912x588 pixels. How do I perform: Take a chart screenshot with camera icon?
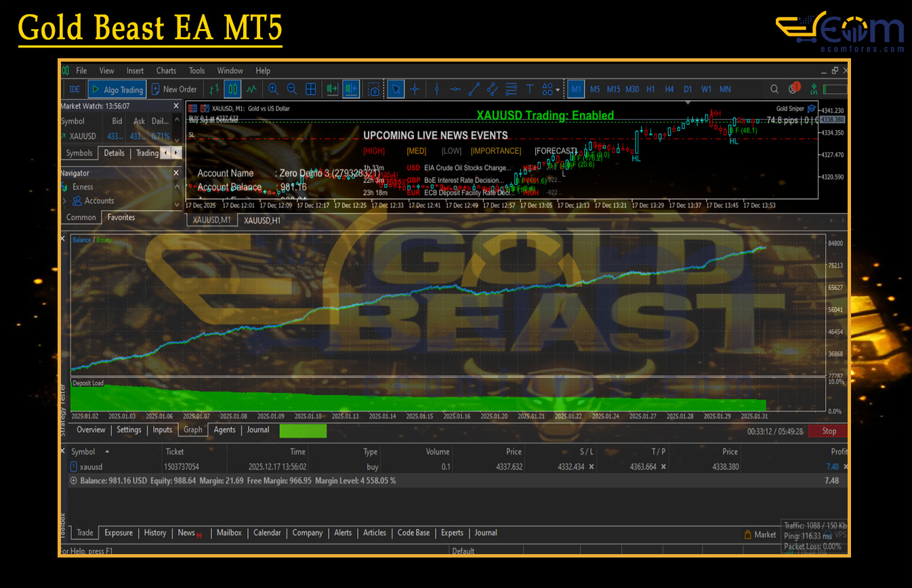[373, 89]
